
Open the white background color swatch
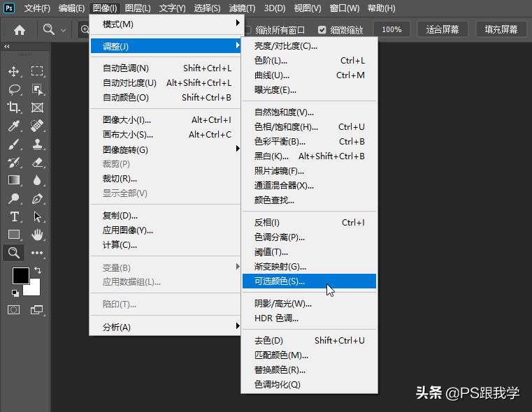point(35,288)
